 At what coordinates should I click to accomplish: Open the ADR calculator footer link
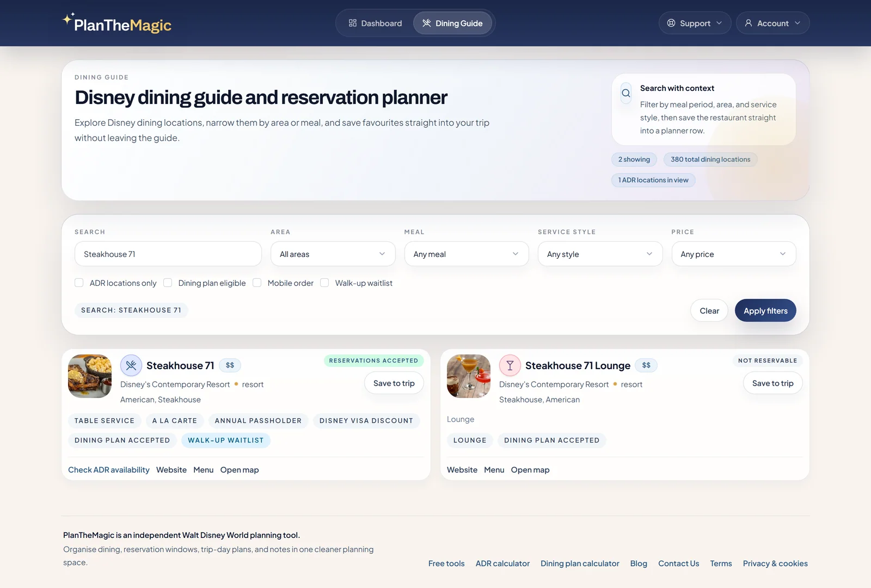(502, 563)
